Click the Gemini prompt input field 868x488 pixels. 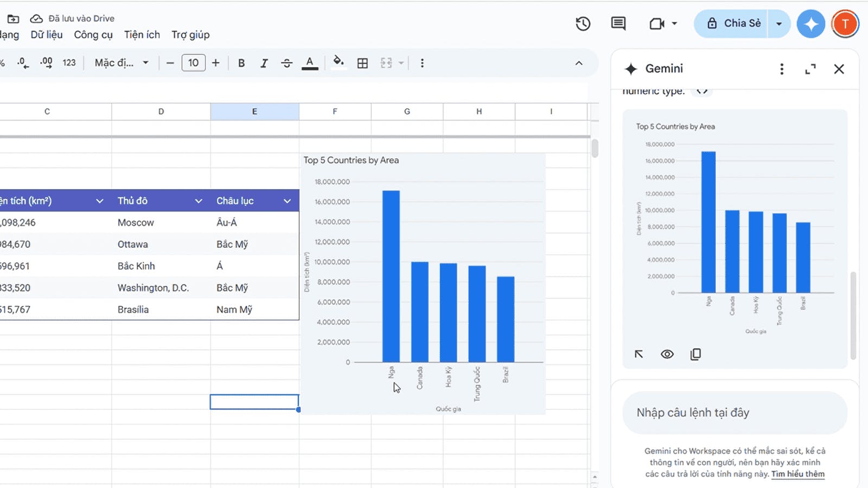pyautogui.click(x=735, y=413)
